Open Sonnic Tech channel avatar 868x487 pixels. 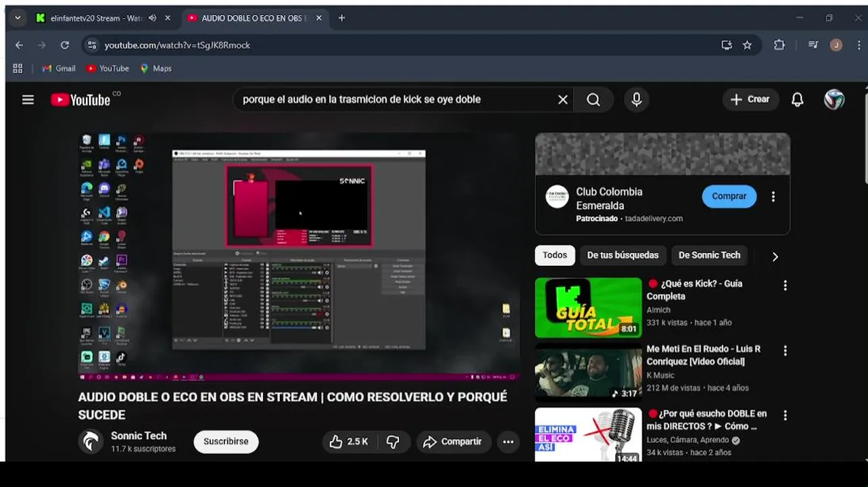91,442
